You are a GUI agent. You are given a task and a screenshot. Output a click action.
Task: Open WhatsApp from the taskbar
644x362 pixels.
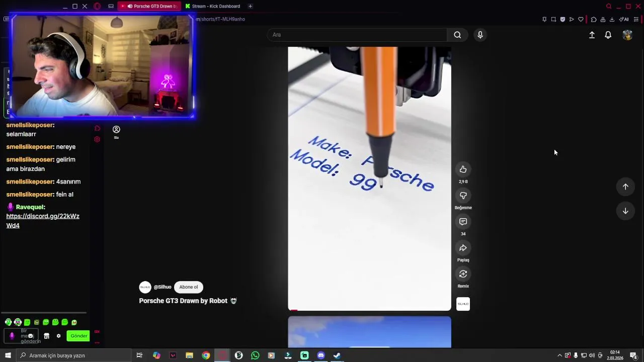click(x=255, y=355)
